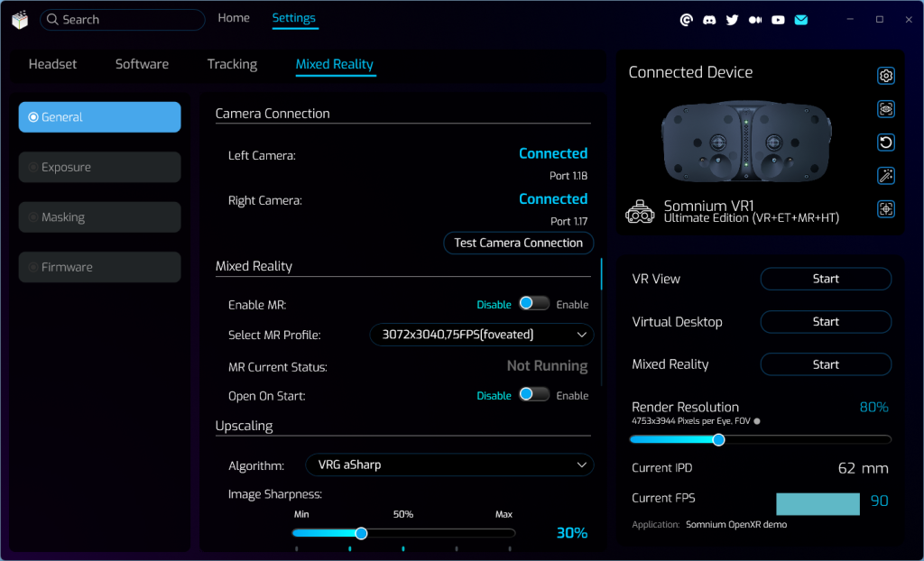Screen dimensions: 924x561
Task: Toggle the Open On Start switch
Action: click(533, 395)
